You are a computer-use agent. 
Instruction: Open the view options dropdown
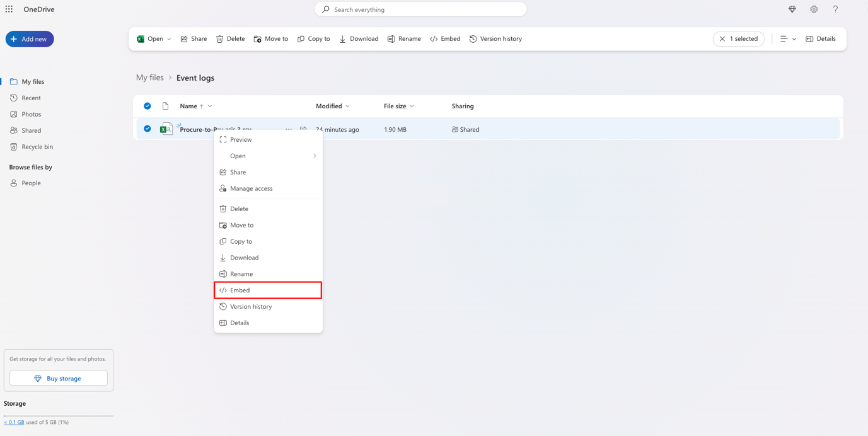[x=788, y=39]
